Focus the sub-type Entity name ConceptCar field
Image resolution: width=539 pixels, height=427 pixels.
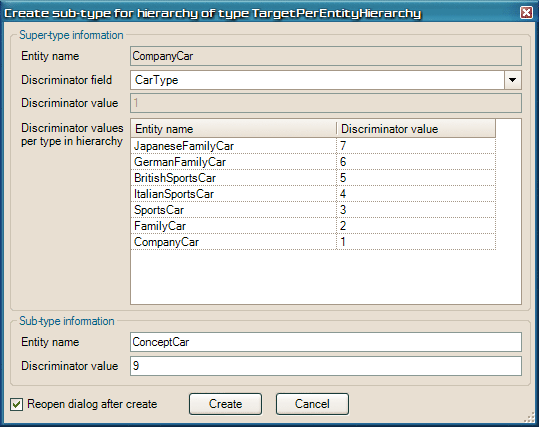point(326,342)
